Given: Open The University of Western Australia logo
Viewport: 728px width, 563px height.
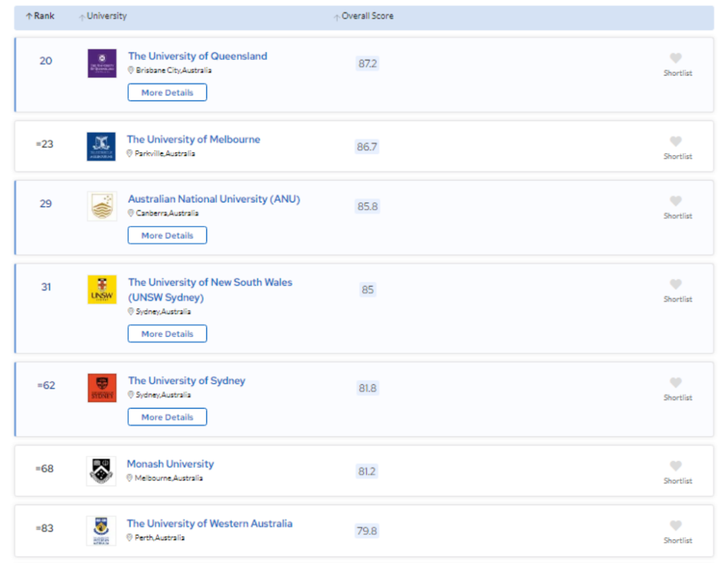Looking at the screenshot, I should click(x=101, y=531).
